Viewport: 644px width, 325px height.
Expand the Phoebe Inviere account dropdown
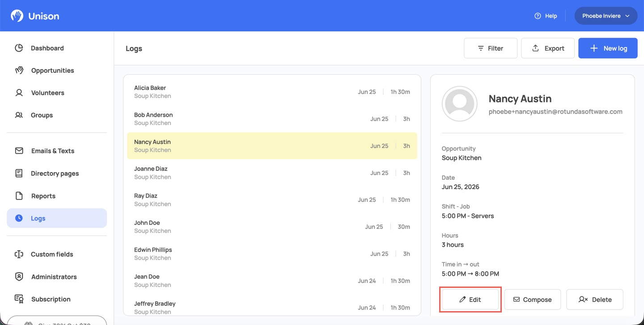tap(606, 16)
